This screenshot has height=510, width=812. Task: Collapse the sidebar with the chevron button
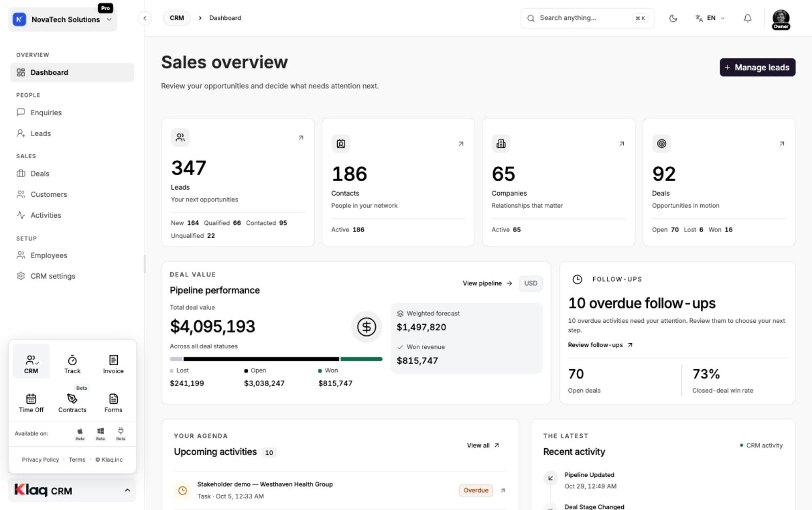click(x=145, y=18)
